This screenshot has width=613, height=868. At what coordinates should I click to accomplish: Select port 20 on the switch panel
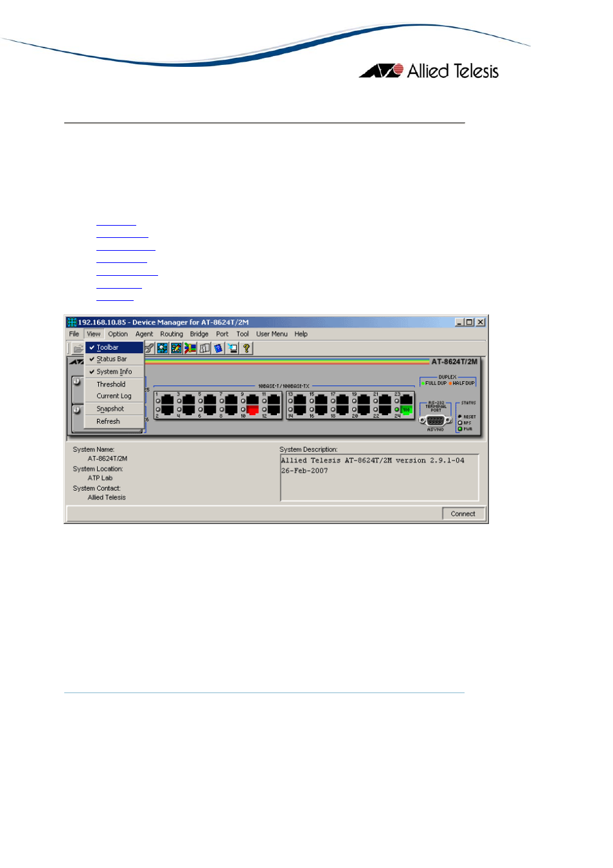364,410
